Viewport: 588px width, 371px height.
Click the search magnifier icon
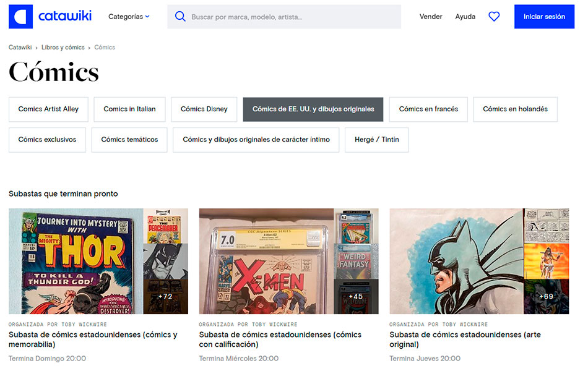pos(180,17)
